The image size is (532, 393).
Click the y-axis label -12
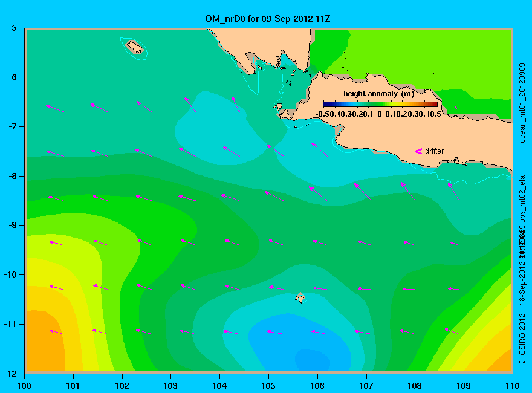coord(10,374)
